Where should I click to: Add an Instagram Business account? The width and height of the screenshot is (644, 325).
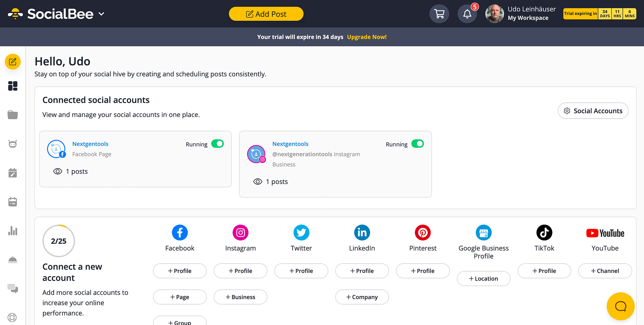tap(241, 297)
